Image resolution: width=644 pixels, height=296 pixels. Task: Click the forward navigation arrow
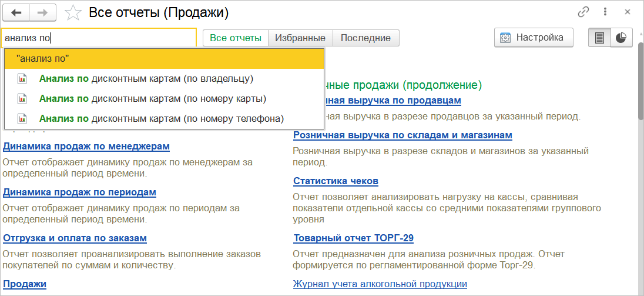[43, 12]
